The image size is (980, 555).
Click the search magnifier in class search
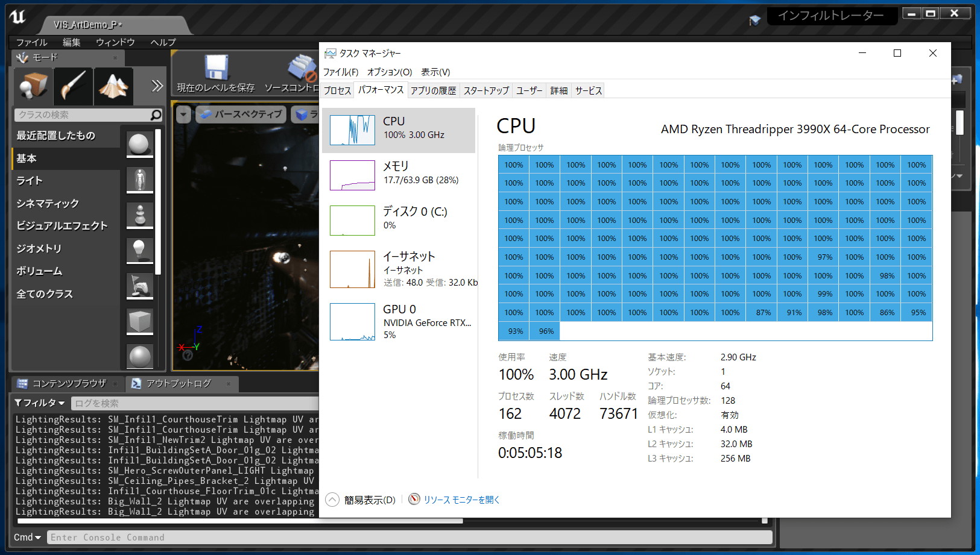(156, 114)
